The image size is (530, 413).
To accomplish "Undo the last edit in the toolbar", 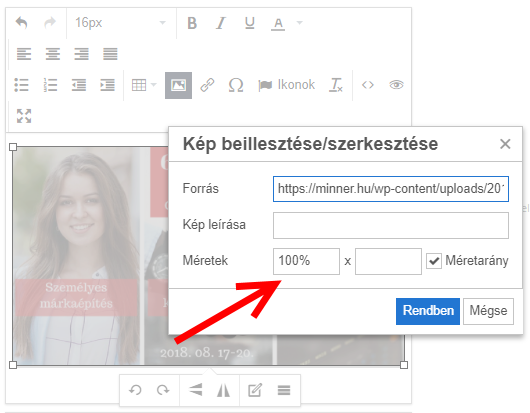I will click(x=22, y=23).
